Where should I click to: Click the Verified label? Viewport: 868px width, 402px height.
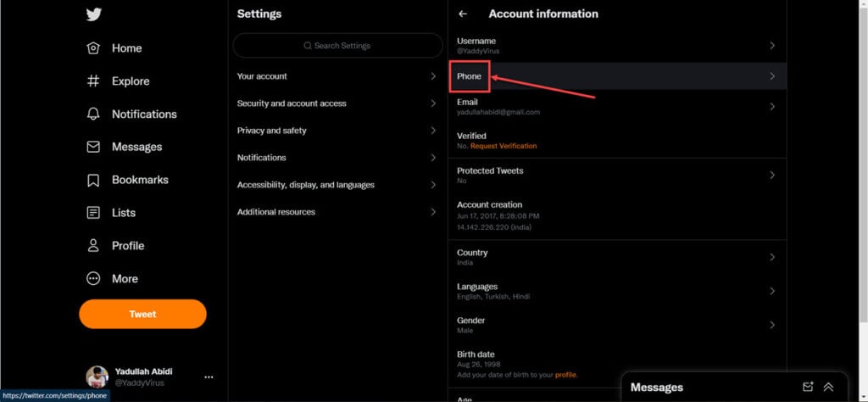tap(471, 136)
